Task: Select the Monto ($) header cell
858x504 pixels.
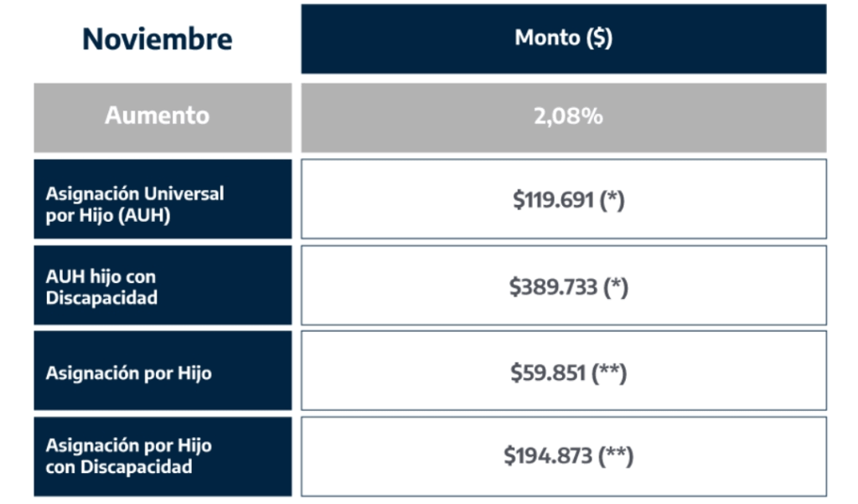Action: [x=564, y=39]
